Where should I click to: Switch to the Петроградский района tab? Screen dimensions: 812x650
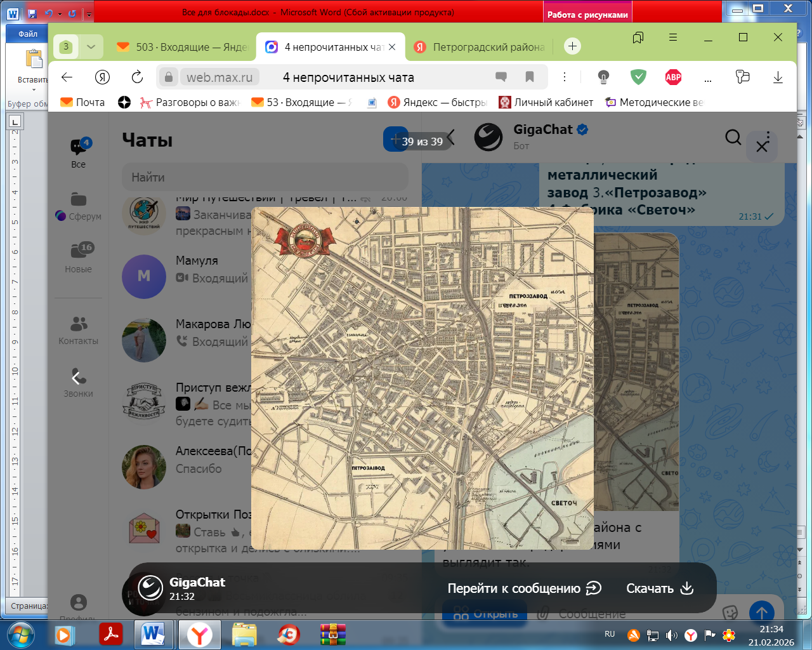(x=480, y=47)
